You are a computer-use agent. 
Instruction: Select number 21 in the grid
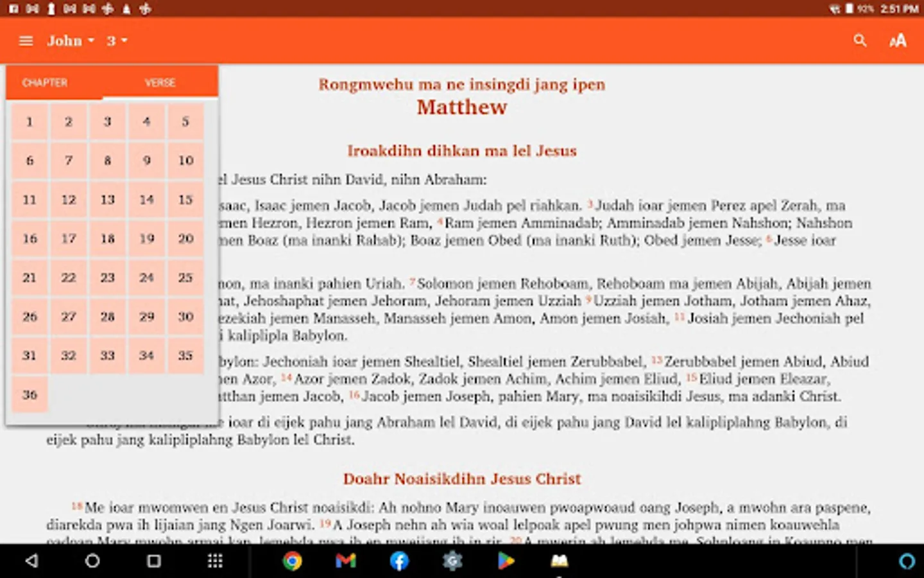(30, 278)
